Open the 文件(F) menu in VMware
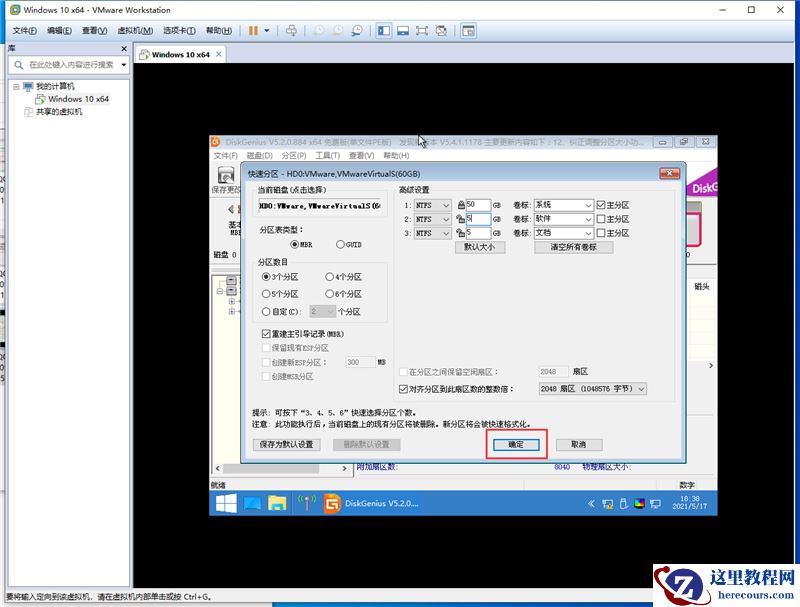The image size is (800, 607). click(24, 31)
